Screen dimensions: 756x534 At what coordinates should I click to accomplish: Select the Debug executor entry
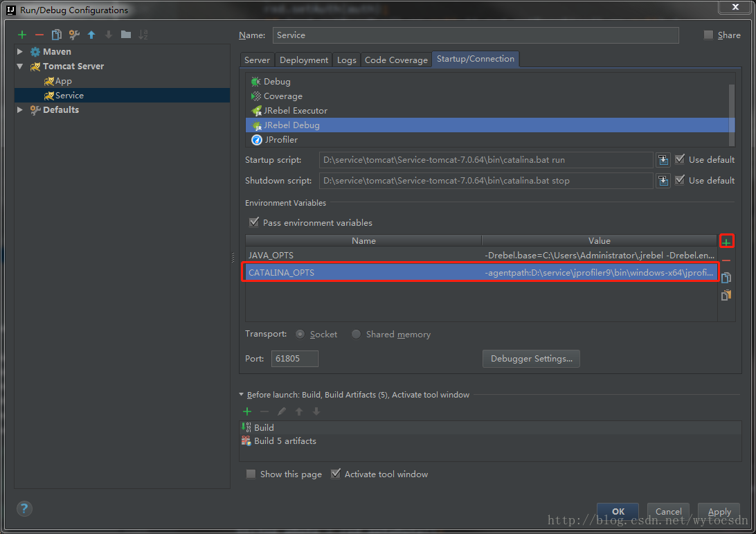[x=487, y=82]
